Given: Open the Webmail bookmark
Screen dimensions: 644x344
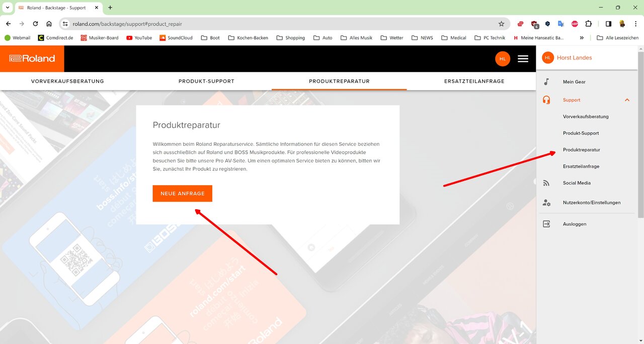Looking at the screenshot, I should pos(18,38).
